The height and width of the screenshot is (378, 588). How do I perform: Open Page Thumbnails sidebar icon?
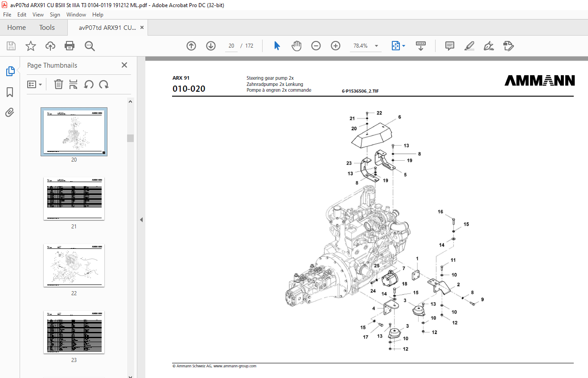(10, 71)
